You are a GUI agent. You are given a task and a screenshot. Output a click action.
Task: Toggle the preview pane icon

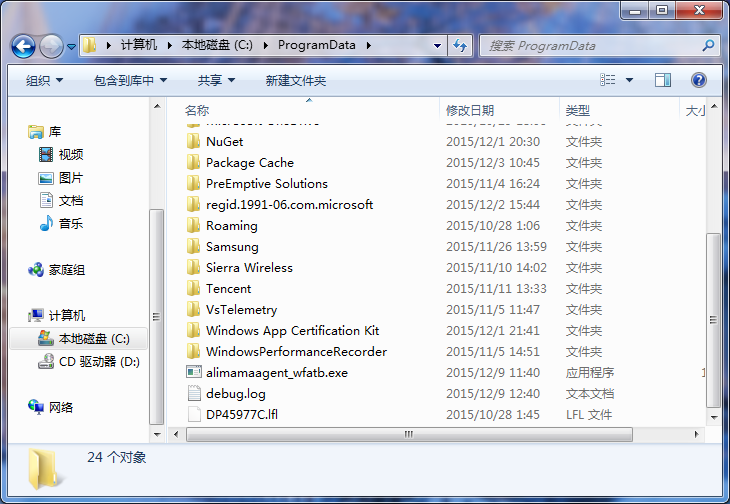click(x=663, y=80)
